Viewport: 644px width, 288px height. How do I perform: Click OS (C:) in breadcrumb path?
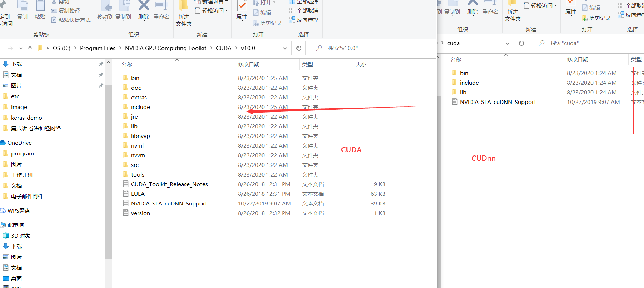(61, 48)
